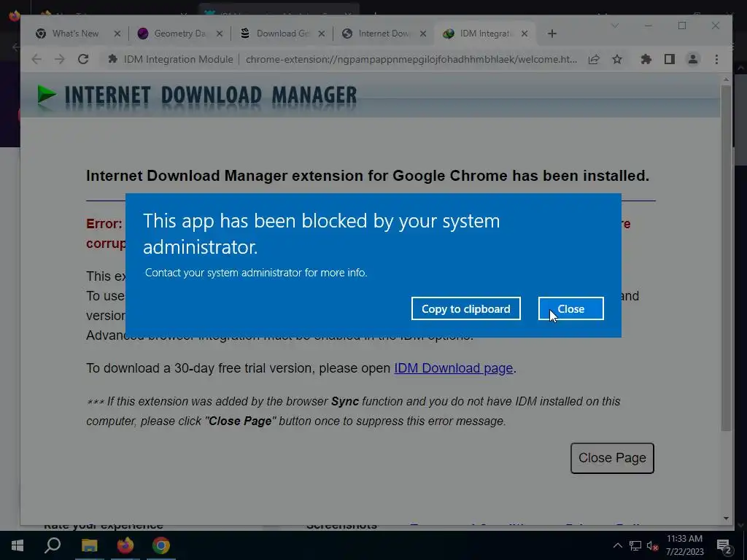The height and width of the screenshot is (560, 747).
Task: Open the Windows Start menu
Action: 18,545
